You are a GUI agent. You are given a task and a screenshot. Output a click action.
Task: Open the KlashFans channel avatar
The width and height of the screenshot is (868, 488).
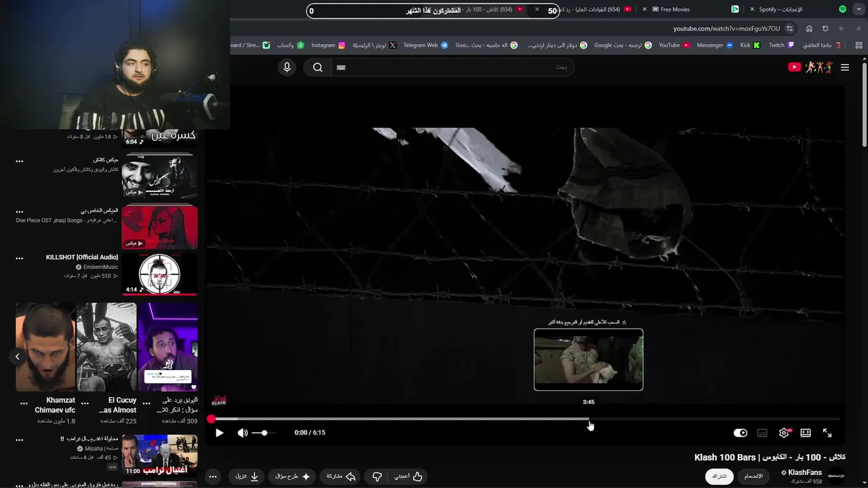coord(836,476)
